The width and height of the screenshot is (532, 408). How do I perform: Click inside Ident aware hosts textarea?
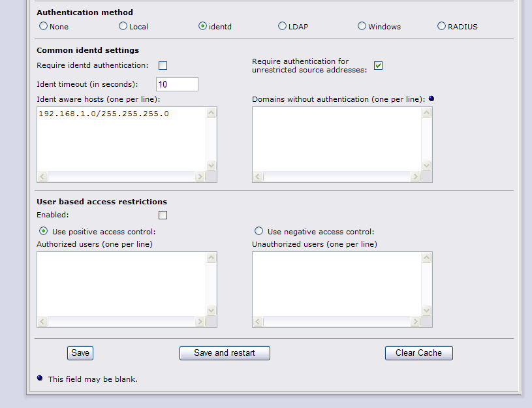coord(121,139)
